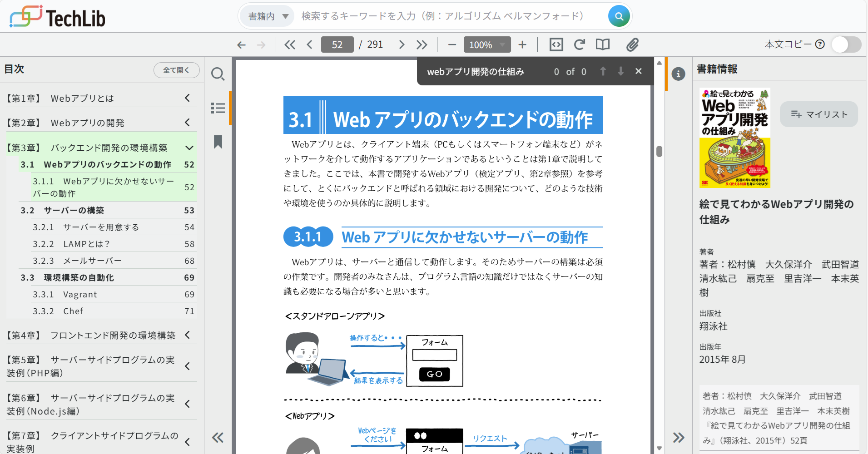Open section 3.2.1 サーバーを用意する

coord(114,227)
